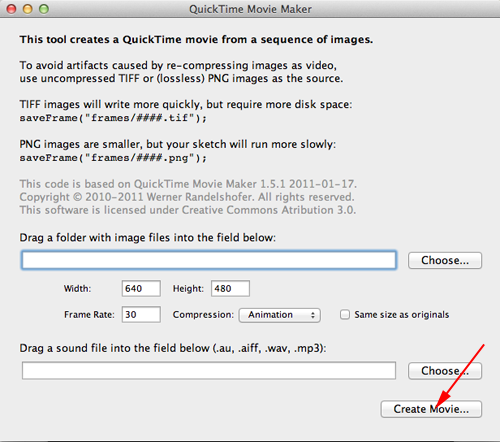Open the Compression Animation dropdown

pos(279,315)
